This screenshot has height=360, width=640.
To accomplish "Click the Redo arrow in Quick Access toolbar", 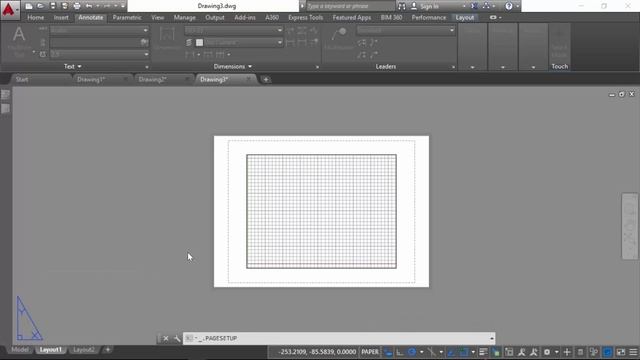I will point(107,6).
